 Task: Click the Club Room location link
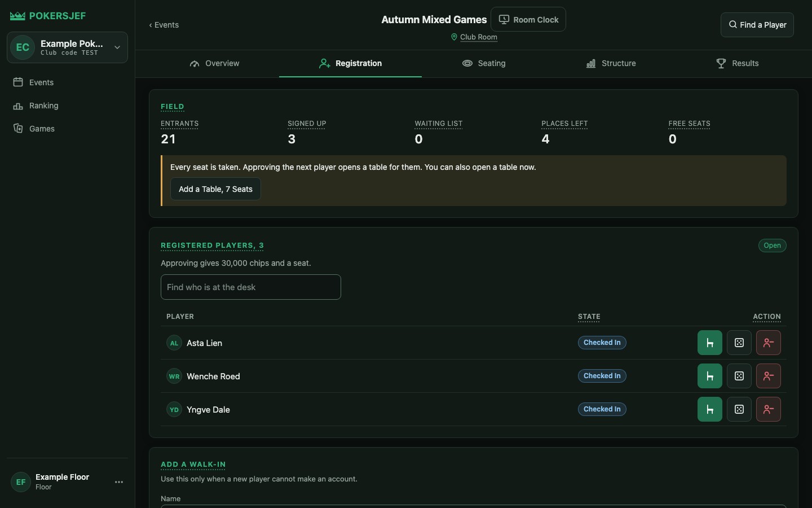point(478,37)
